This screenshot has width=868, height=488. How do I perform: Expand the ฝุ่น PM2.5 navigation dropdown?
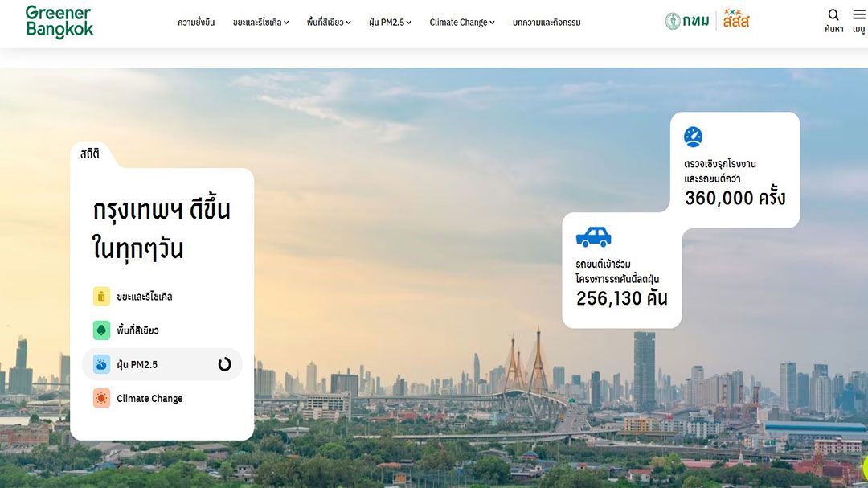coord(391,23)
